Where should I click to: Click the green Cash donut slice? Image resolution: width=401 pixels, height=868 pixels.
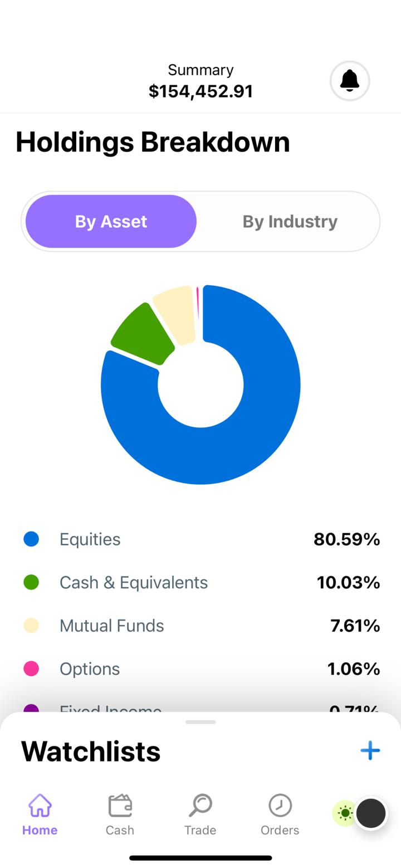click(143, 334)
